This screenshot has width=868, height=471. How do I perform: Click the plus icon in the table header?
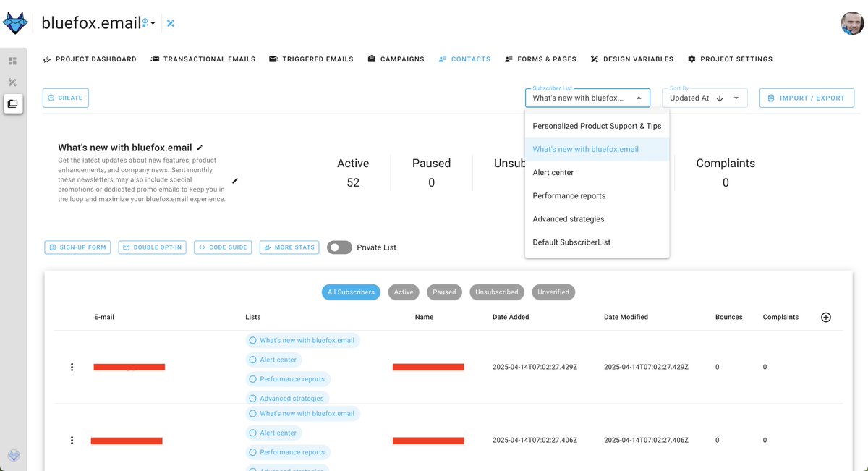click(825, 317)
